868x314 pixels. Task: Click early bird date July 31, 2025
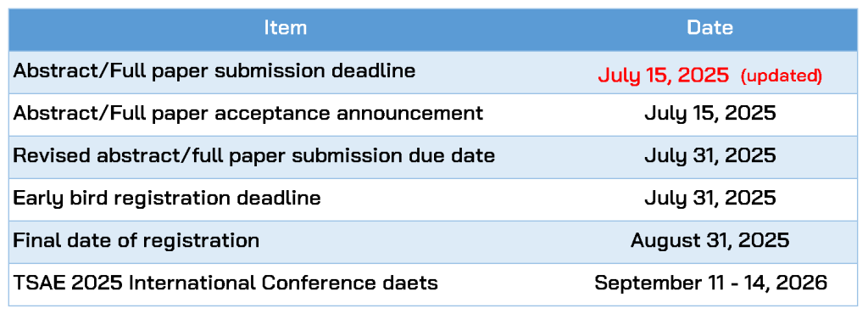click(709, 198)
